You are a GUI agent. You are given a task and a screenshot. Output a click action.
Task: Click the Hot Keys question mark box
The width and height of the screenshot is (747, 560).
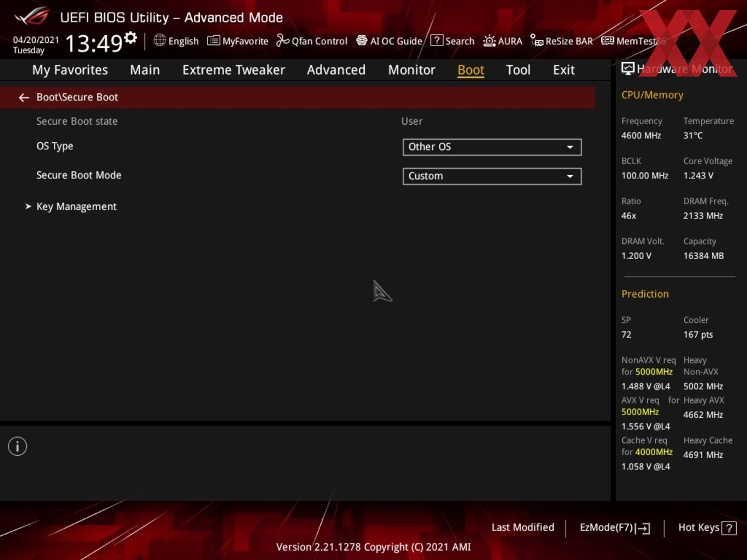(x=729, y=528)
